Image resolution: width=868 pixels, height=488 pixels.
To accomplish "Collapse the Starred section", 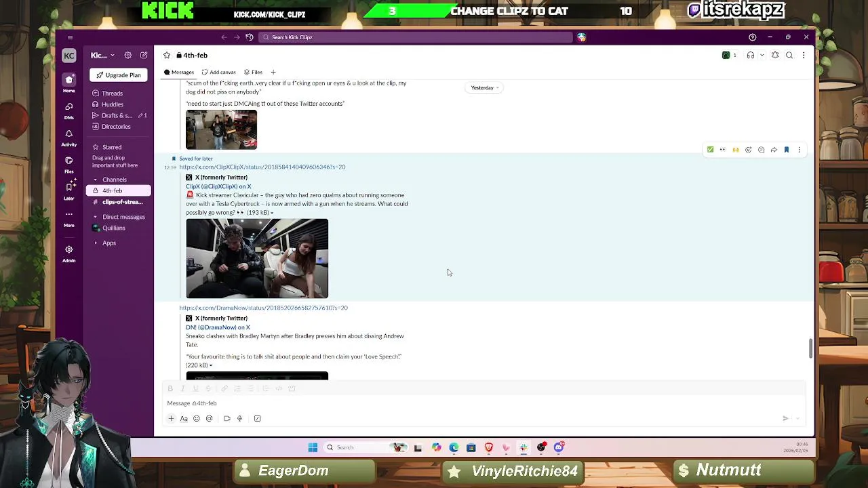I will [96, 147].
